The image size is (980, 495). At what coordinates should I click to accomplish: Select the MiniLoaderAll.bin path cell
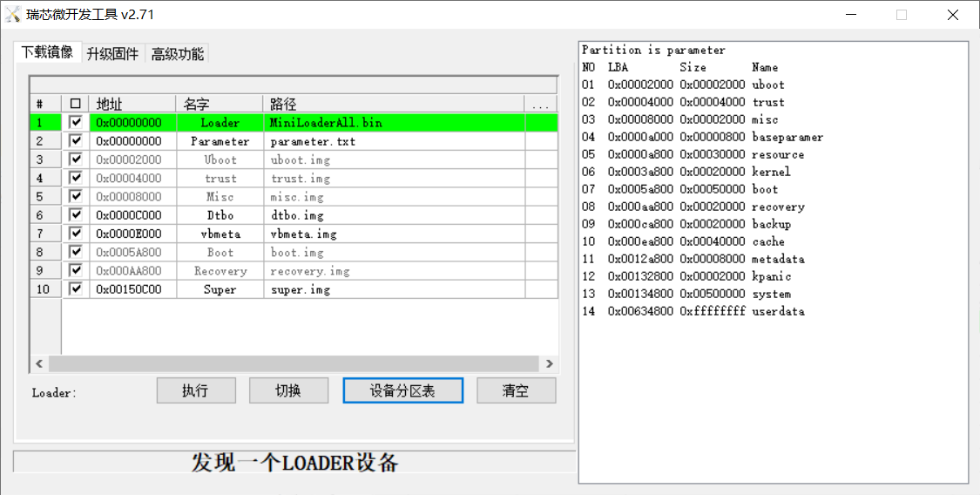394,123
